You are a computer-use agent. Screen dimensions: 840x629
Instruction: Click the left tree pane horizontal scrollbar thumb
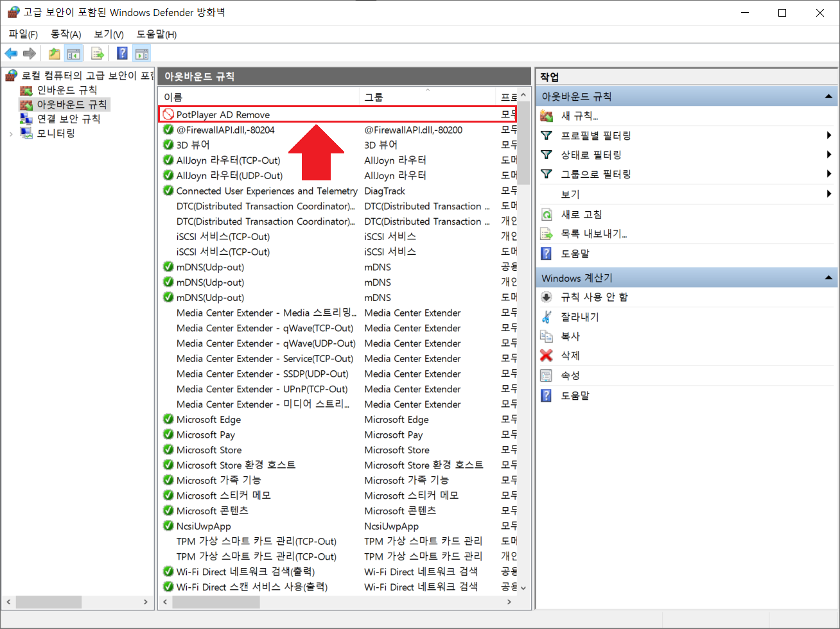point(49,602)
